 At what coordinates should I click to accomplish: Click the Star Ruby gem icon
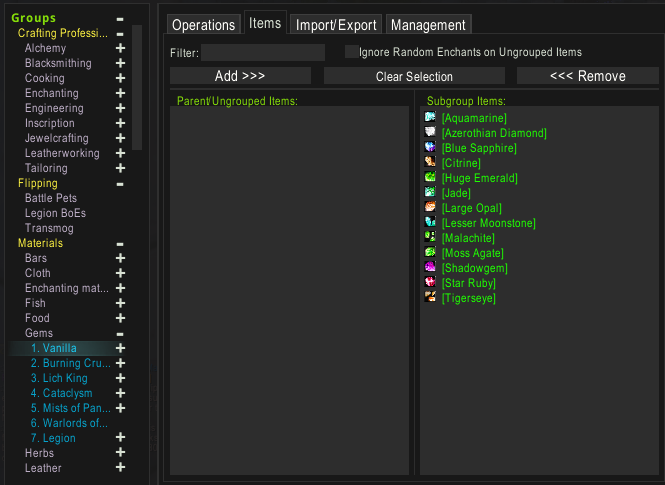[430, 283]
